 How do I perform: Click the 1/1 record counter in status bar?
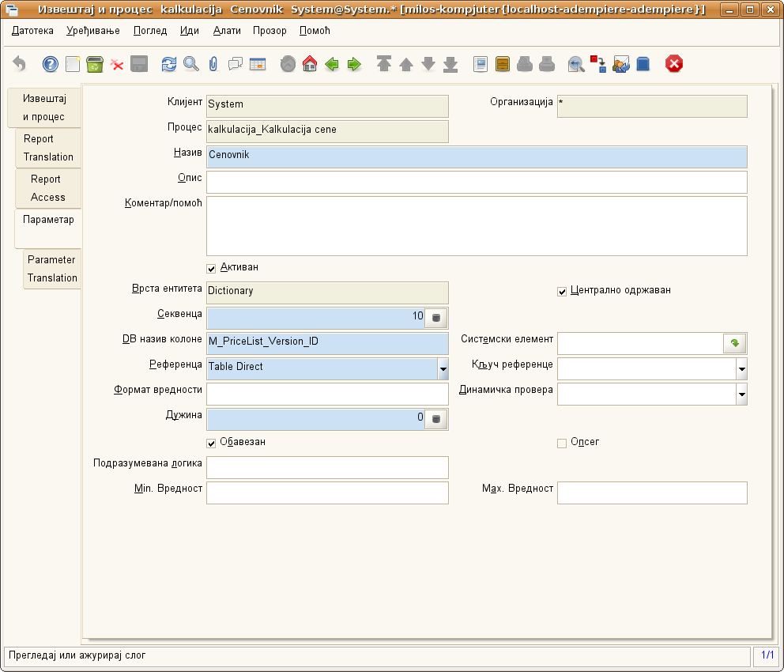pyautogui.click(x=767, y=655)
